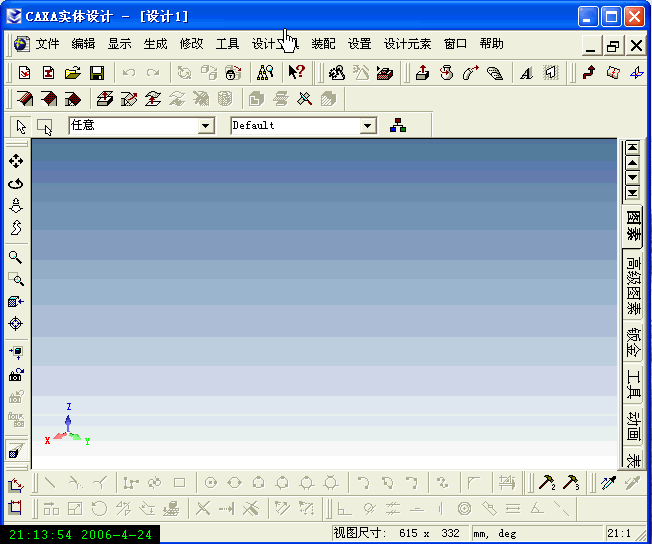The width and height of the screenshot is (652, 544).
Task: Restore the inner document window
Action: (613, 45)
